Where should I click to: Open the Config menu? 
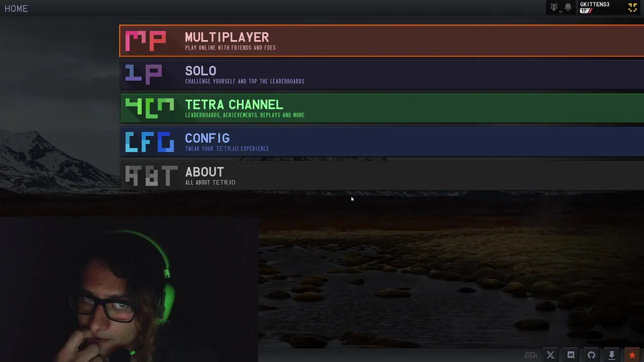point(382,142)
